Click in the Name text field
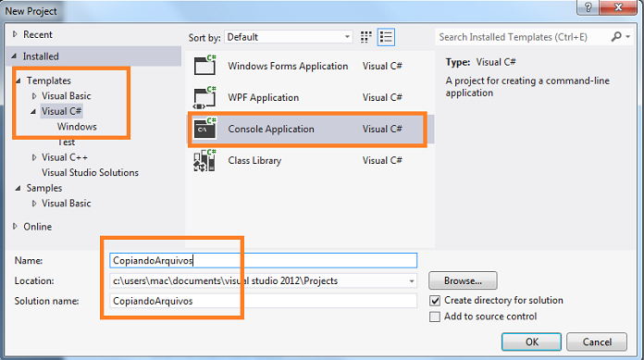 pos(264,261)
